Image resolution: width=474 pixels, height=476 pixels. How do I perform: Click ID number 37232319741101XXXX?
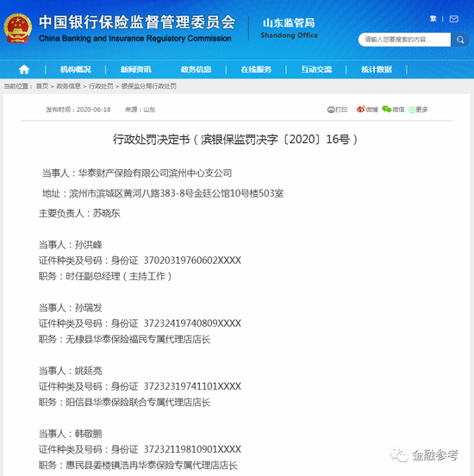tap(192, 386)
